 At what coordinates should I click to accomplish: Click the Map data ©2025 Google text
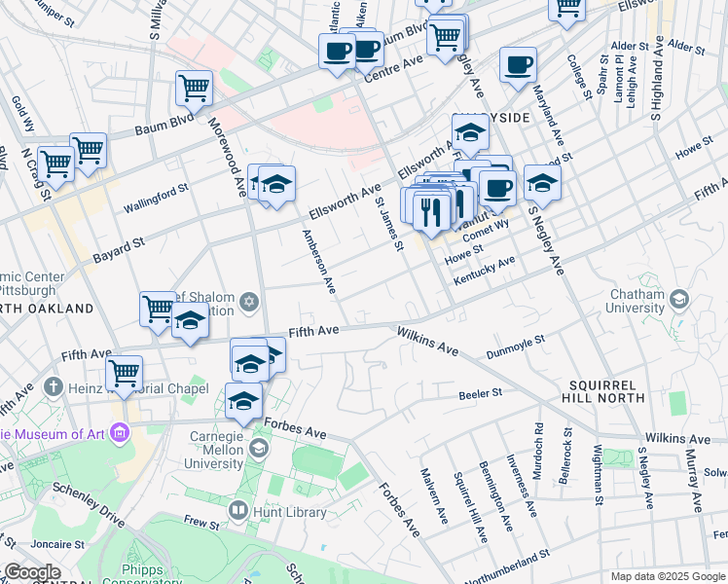(668, 576)
